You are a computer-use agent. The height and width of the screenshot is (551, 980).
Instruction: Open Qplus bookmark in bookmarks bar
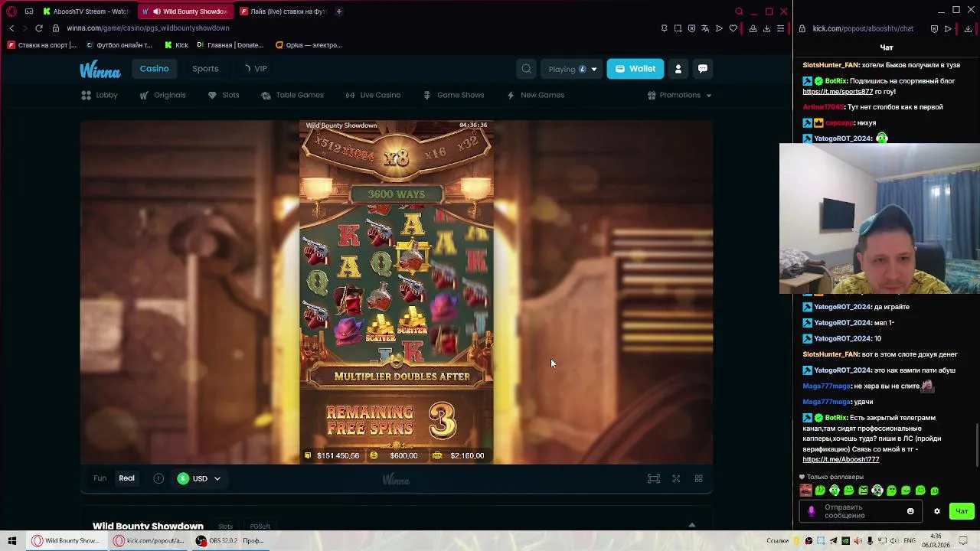(308, 45)
